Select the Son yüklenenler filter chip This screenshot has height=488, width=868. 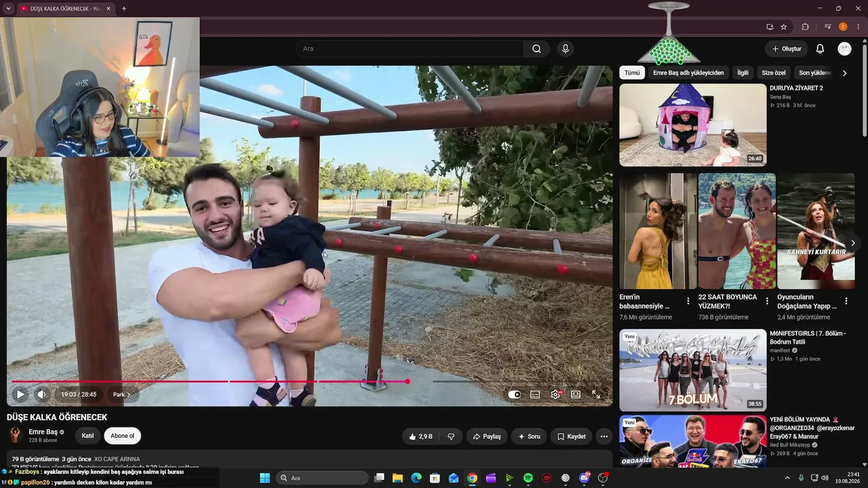(814, 73)
